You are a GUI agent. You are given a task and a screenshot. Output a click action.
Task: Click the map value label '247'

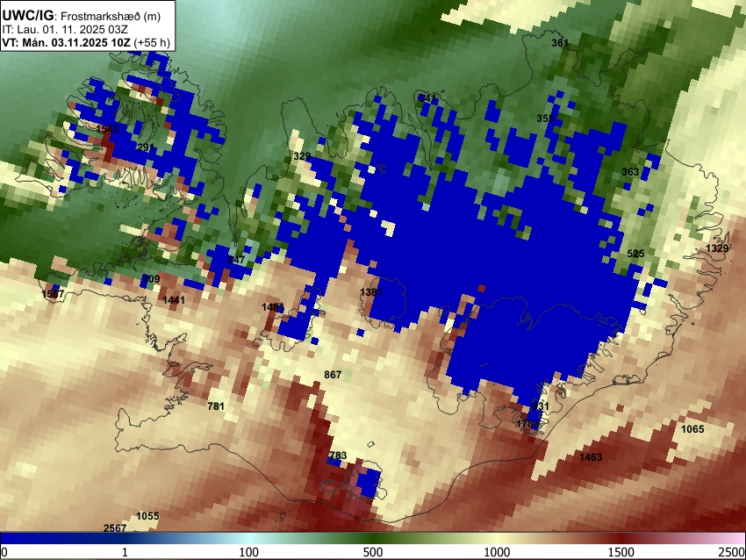236,260
